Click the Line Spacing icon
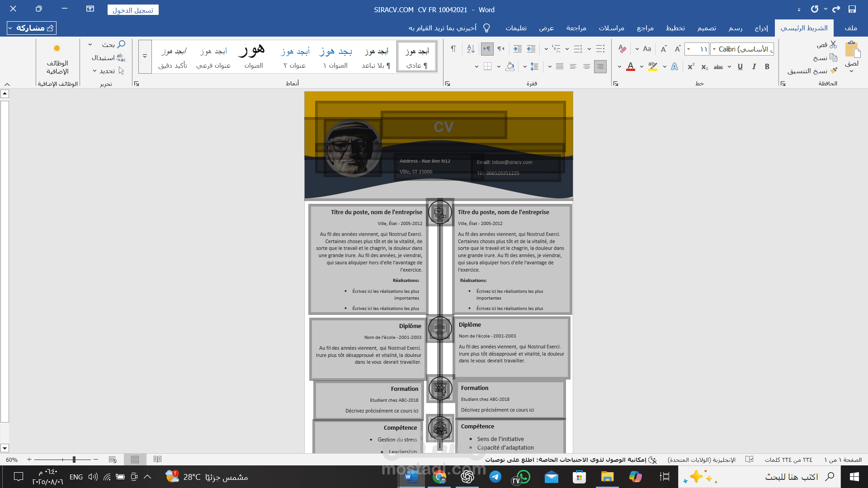Screen dimensions: 868x488 pyautogui.click(x=534, y=67)
